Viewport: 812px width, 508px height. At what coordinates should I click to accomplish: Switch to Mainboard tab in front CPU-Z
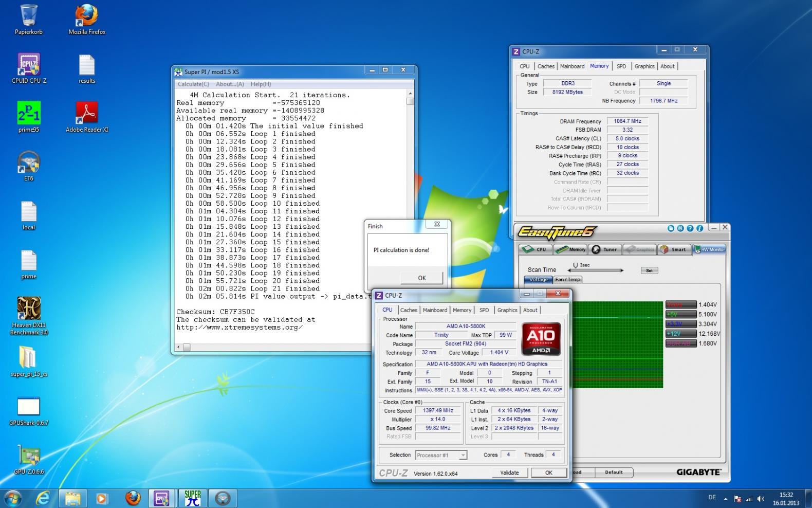coord(435,310)
